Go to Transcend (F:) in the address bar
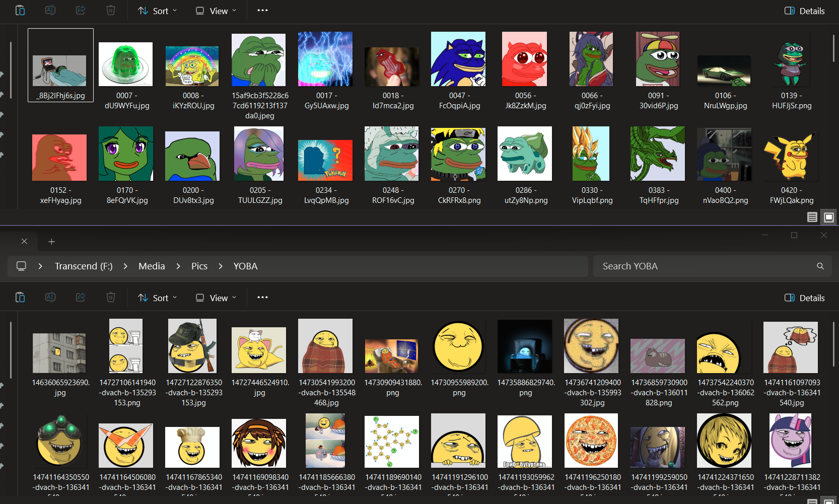This screenshot has width=839, height=504. (x=84, y=266)
